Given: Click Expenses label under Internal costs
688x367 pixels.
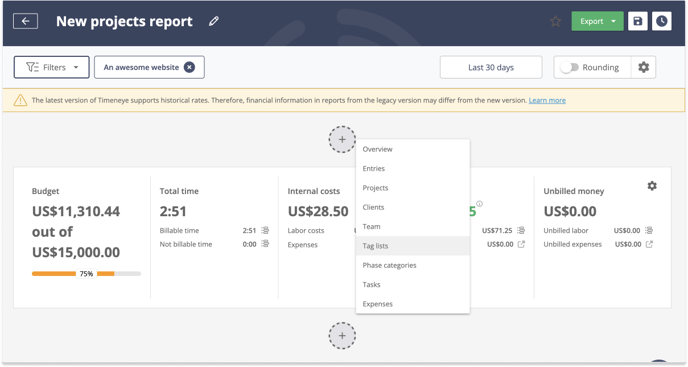Looking at the screenshot, I should 302,245.
